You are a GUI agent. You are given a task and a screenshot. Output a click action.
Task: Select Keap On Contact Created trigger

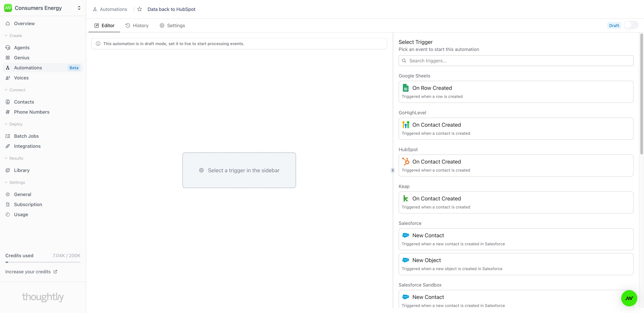point(516,202)
